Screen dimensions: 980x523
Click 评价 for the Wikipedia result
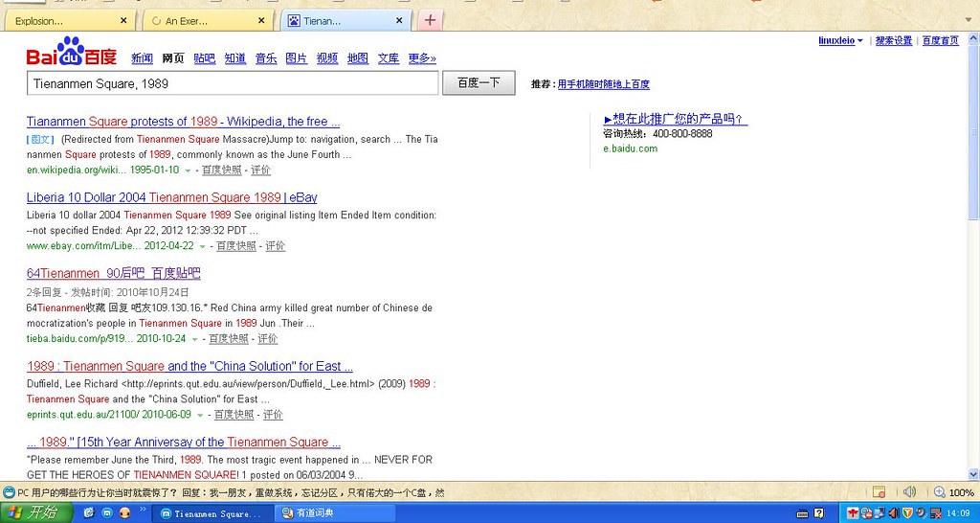click(260, 171)
